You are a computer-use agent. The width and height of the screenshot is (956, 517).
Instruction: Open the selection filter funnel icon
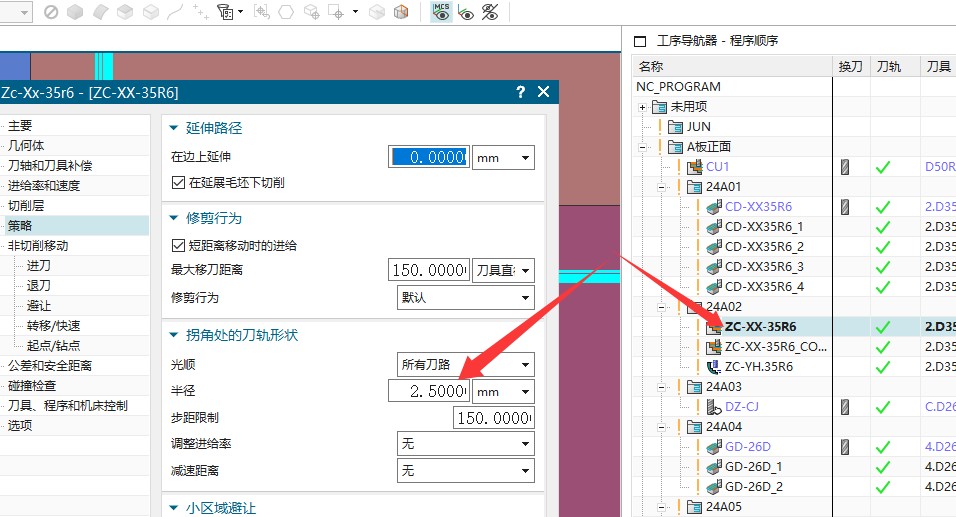pos(225,12)
